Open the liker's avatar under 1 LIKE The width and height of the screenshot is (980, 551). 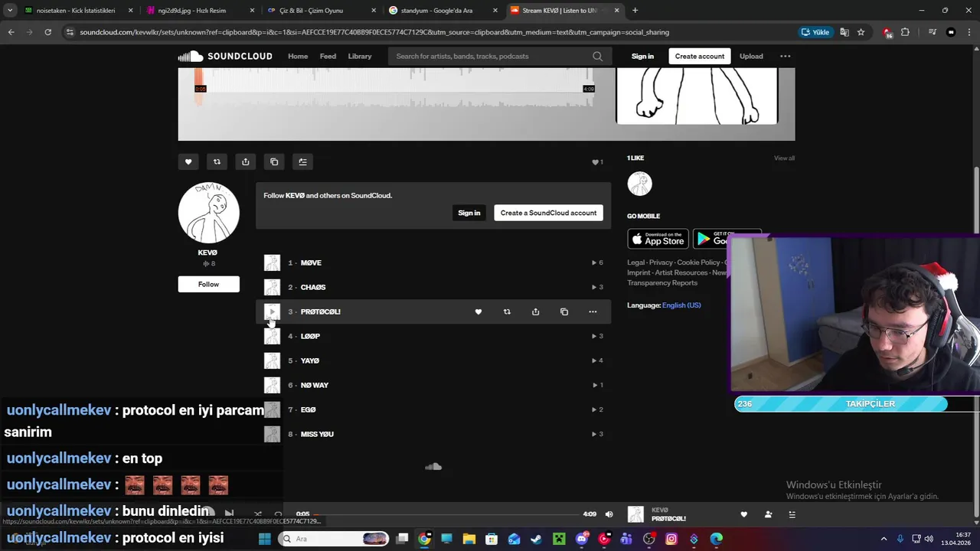(x=639, y=184)
